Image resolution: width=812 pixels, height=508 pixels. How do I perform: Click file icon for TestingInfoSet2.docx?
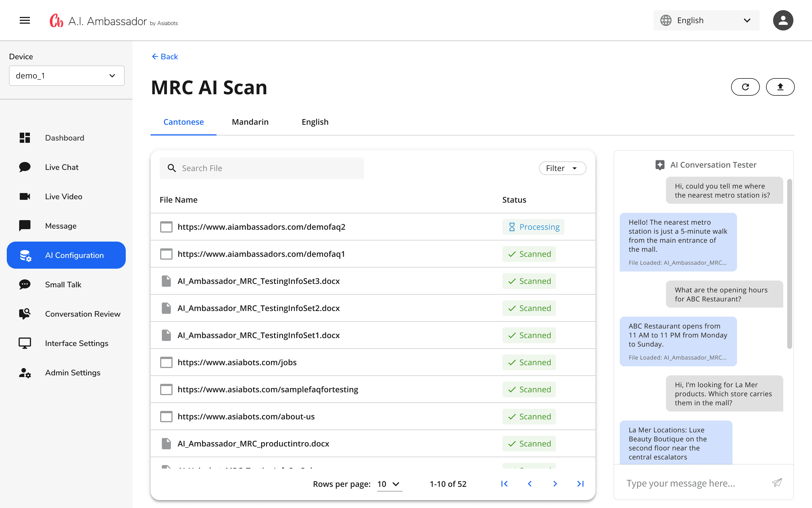(x=166, y=308)
